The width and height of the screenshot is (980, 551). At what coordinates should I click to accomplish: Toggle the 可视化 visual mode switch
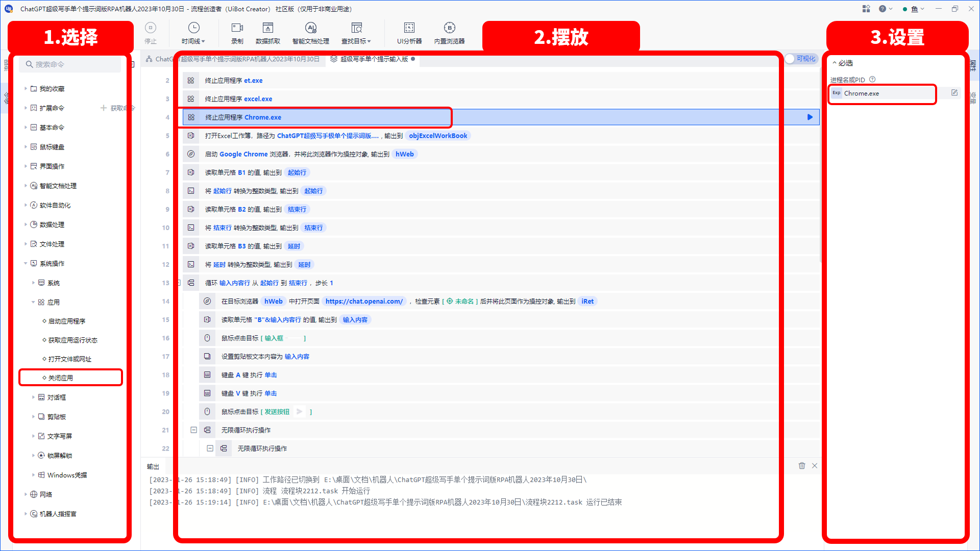click(x=801, y=59)
